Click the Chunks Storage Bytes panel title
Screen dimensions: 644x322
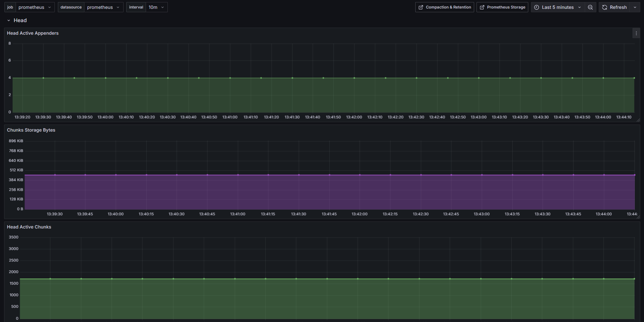click(x=31, y=130)
